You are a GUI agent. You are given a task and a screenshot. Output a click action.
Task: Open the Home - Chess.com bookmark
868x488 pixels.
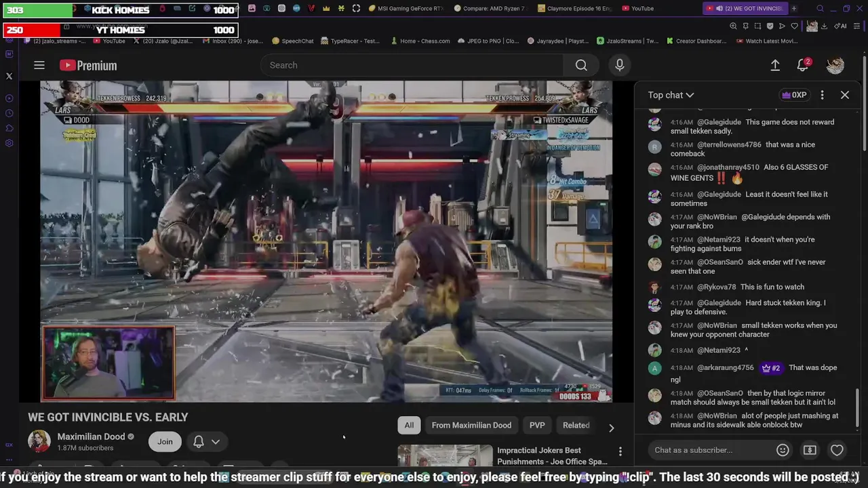pos(420,41)
